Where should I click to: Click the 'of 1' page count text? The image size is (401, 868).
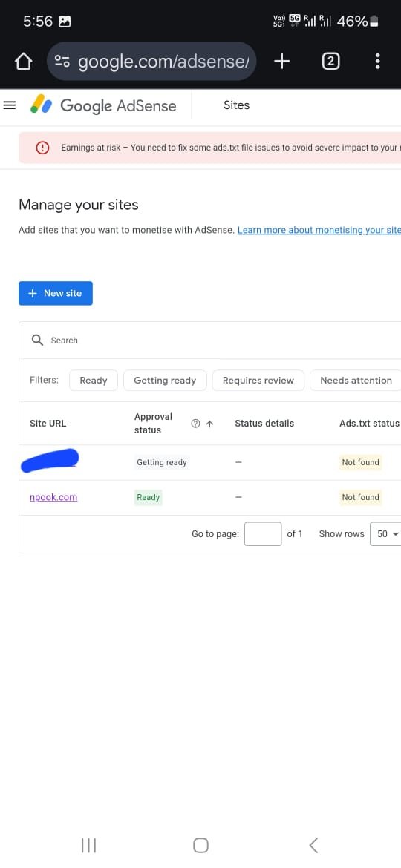click(x=295, y=534)
